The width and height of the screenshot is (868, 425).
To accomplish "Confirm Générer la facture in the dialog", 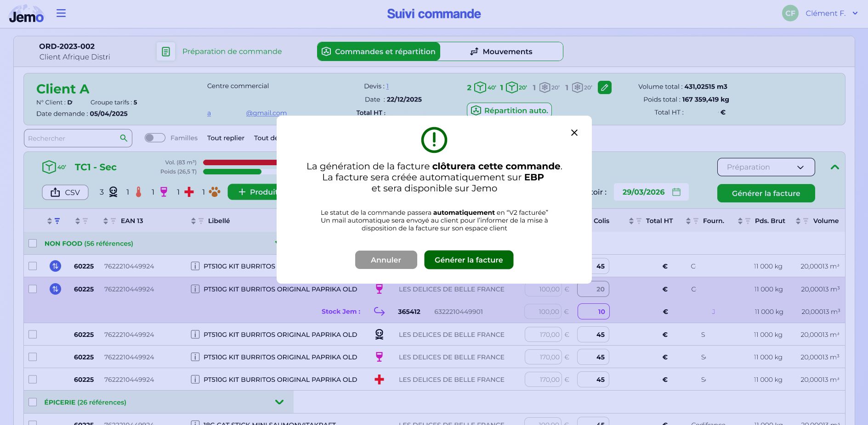I will tap(469, 260).
